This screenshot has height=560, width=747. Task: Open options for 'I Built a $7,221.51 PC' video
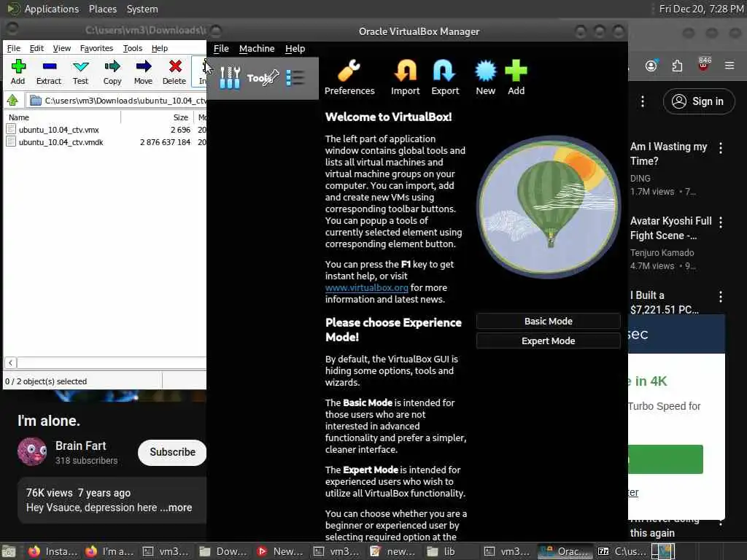(721, 297)
